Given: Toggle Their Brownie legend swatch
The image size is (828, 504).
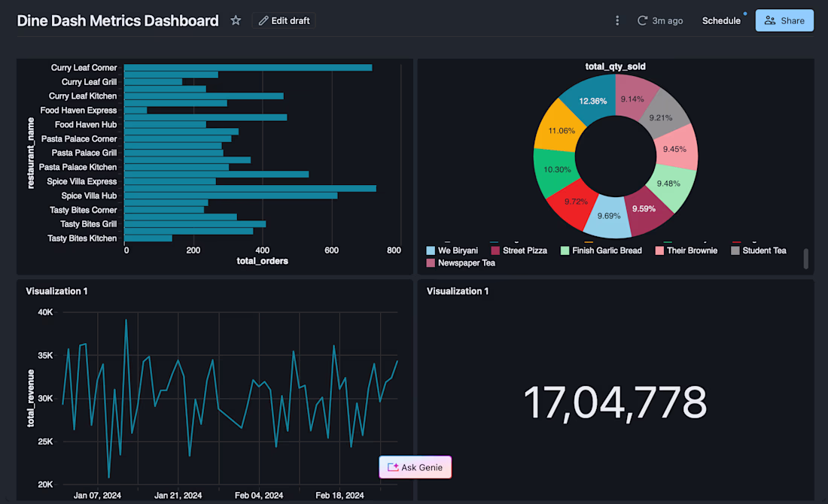Looking at the screenshot, I should 659,250.
